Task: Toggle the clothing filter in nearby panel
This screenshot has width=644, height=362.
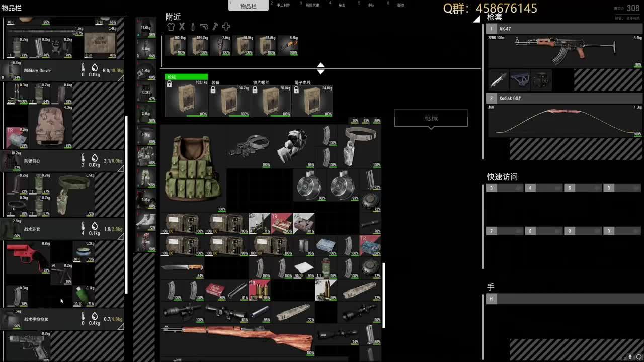Action: point(171,27)
